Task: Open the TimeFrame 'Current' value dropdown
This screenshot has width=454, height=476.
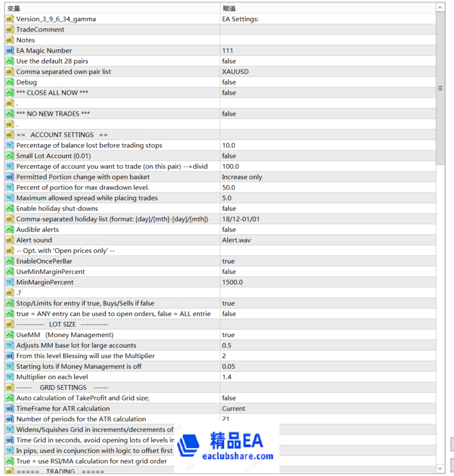Action: click(x=327, y=408)
